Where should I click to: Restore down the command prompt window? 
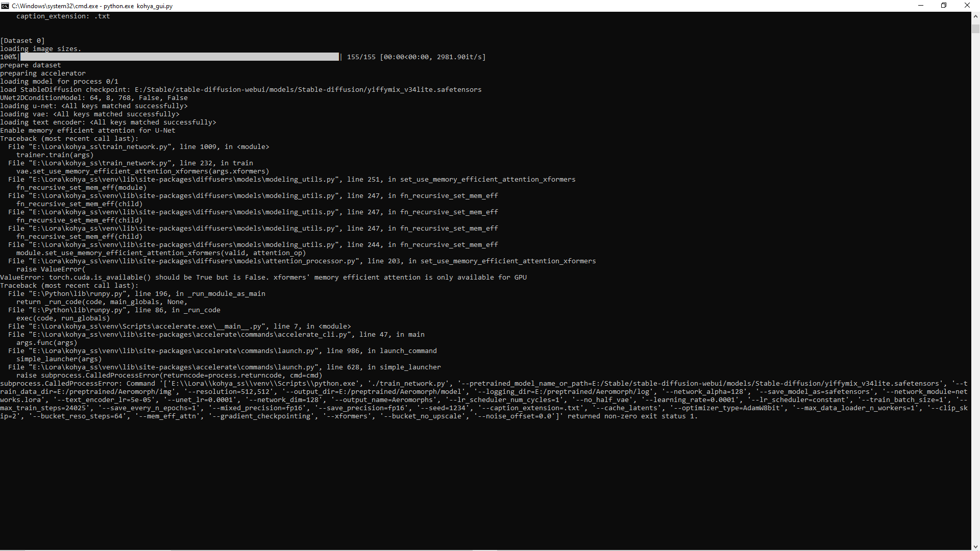[x=944, y=6]
